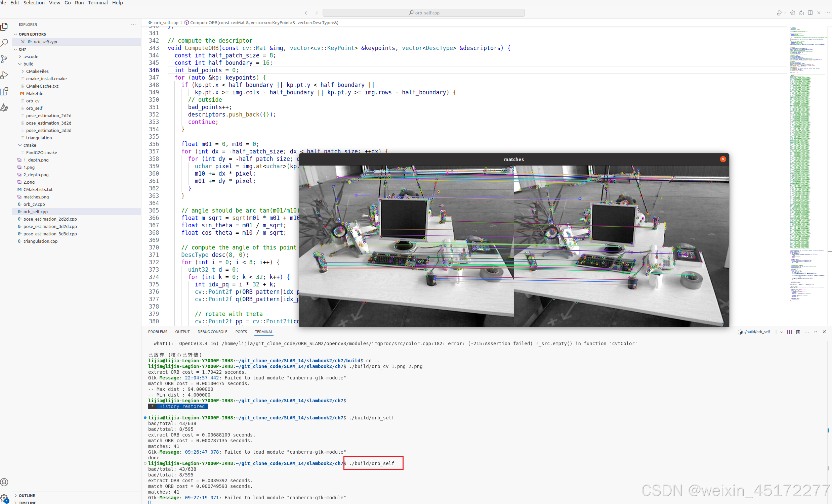Open the Terminal menu
The image size is (832, 504).
point(97,3)
